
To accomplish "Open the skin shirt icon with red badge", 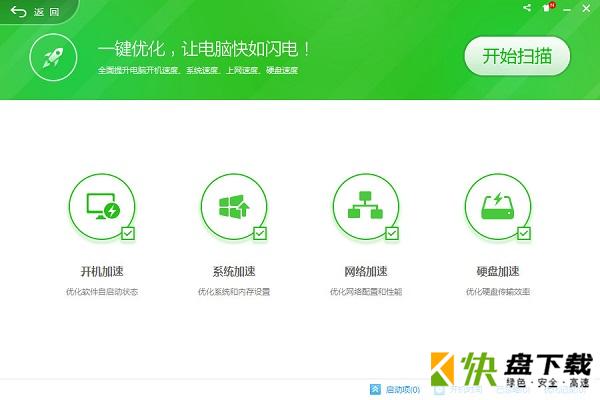I will point(548,7).
